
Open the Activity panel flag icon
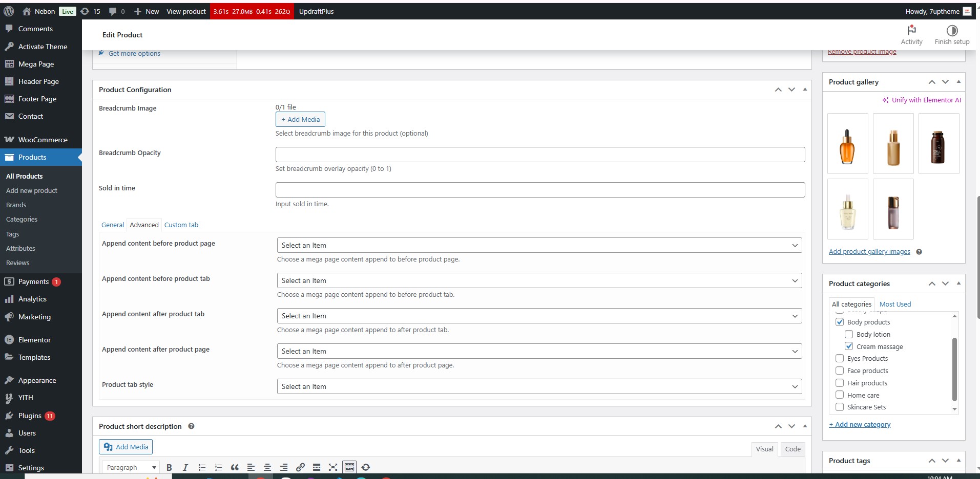911,30
